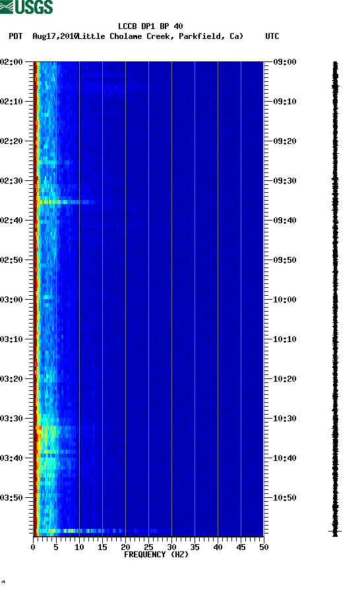Click the 10:10 UTC time label
The width and height of the screenshot is (364, 589).
click(285, 339)
